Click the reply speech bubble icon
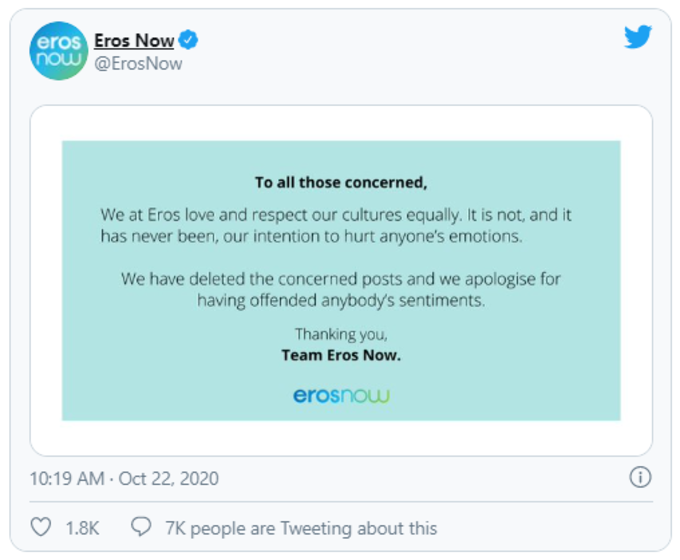 point(141,527)
